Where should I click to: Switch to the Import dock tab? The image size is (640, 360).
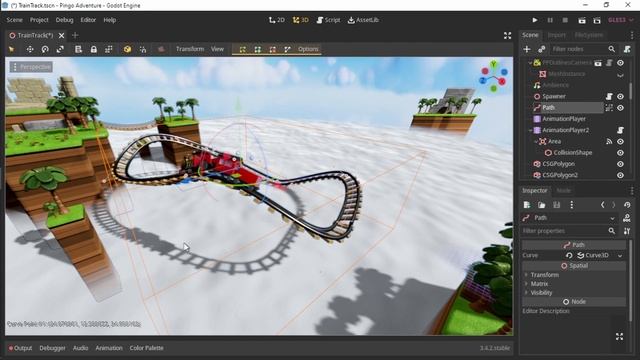tap(557, 35)
